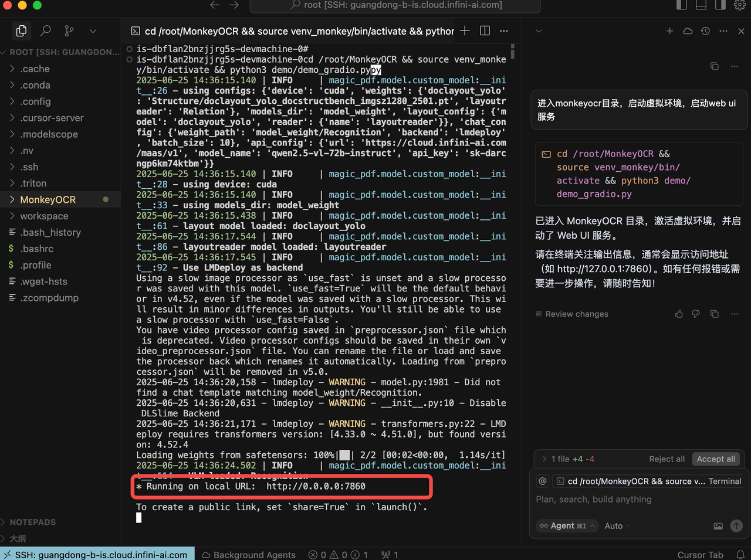
Task: Open Background Agents via the cloud icon
Action: pos(687,31)
